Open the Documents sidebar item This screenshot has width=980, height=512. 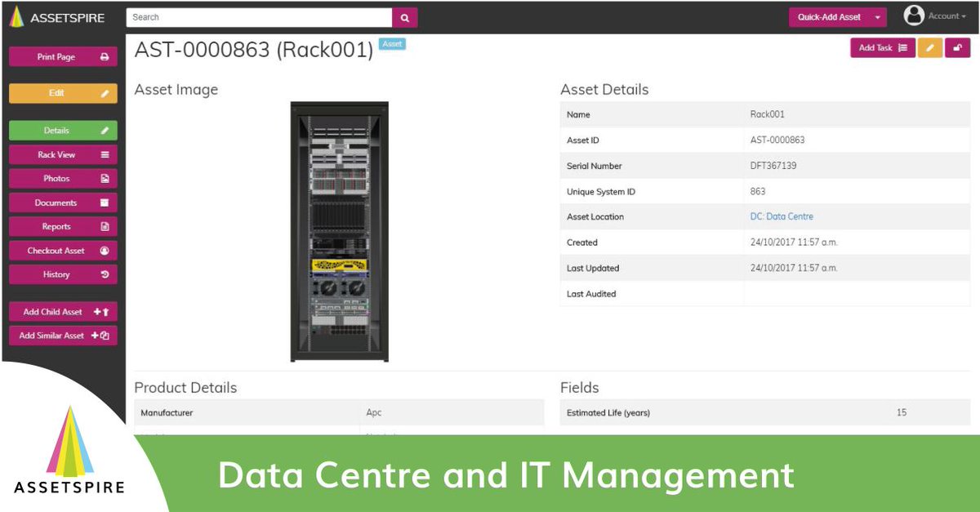63,203
